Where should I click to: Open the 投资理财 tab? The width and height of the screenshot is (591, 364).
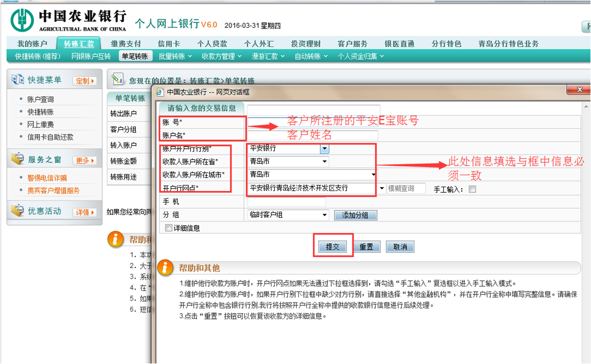306,44
